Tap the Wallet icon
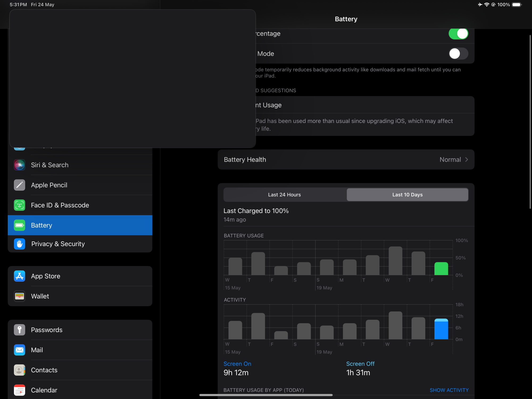 point(19,296)
